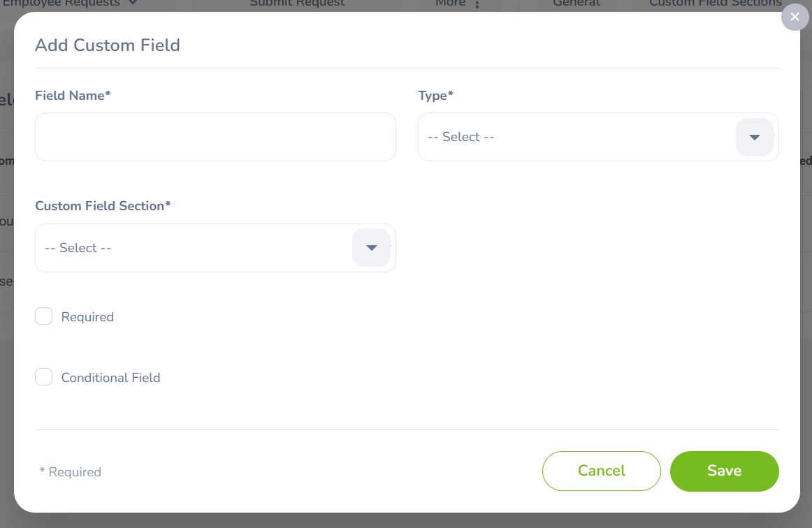Screen dimensions: 812x528
Task: Switch to the Submit Request tab
Action: [297, 3]
